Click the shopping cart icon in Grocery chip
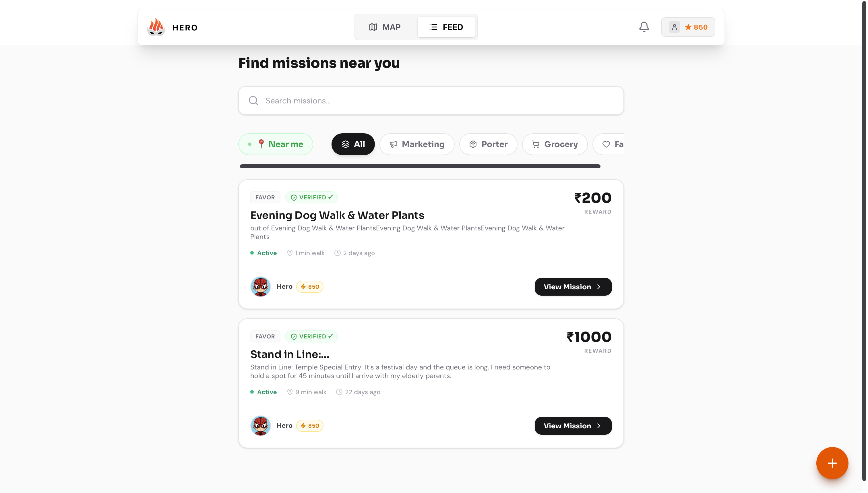 [536, 144]
